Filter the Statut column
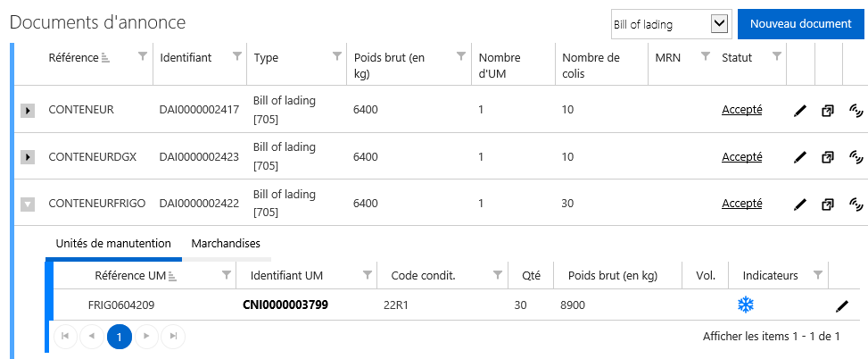This screenshot has height=359, width=868. pos(777,56)
